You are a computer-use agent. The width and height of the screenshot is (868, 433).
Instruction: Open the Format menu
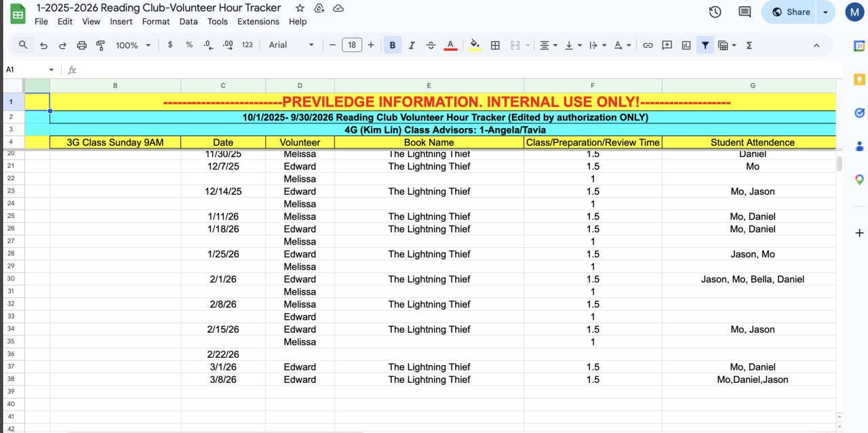pyautogui.click(x=156, y=22)
